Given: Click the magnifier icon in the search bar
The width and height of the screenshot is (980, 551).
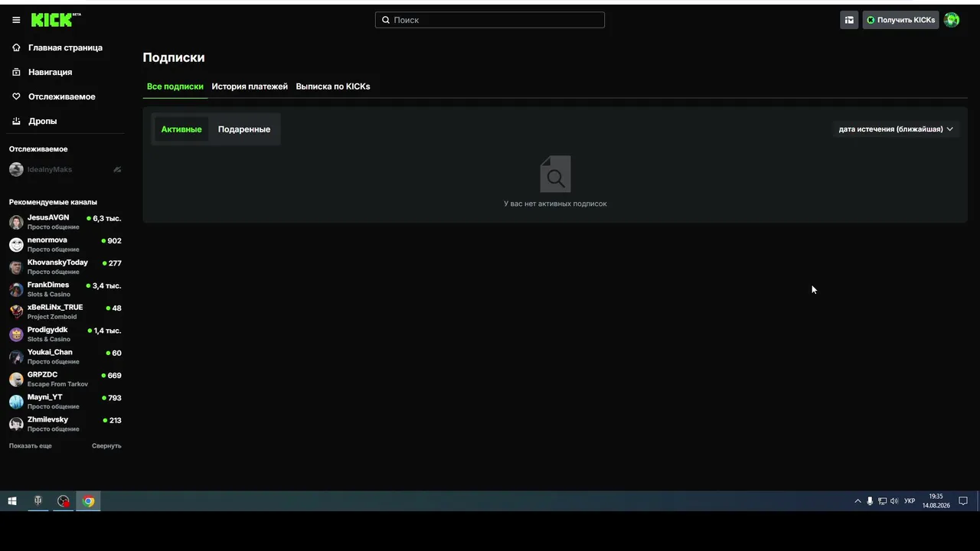Looking at the screenshot, I should (x=386, y=20).
